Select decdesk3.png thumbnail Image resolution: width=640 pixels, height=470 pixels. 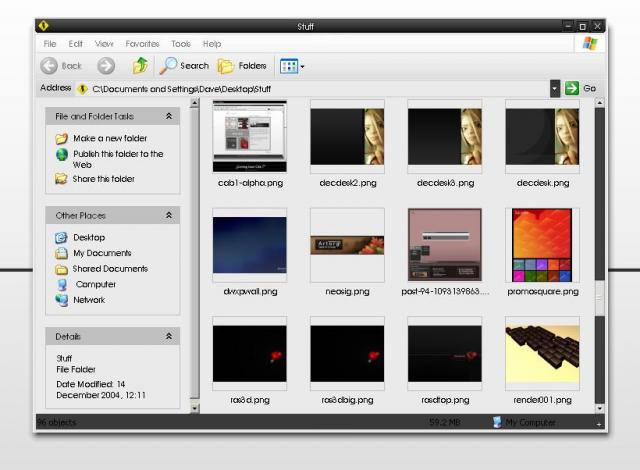445,136
